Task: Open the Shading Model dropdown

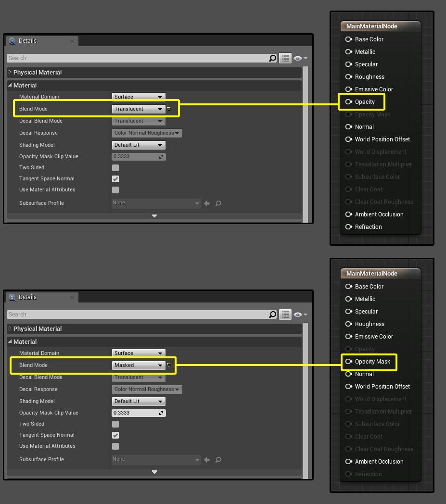Action: pyautogui.click(x=139, y=145)
